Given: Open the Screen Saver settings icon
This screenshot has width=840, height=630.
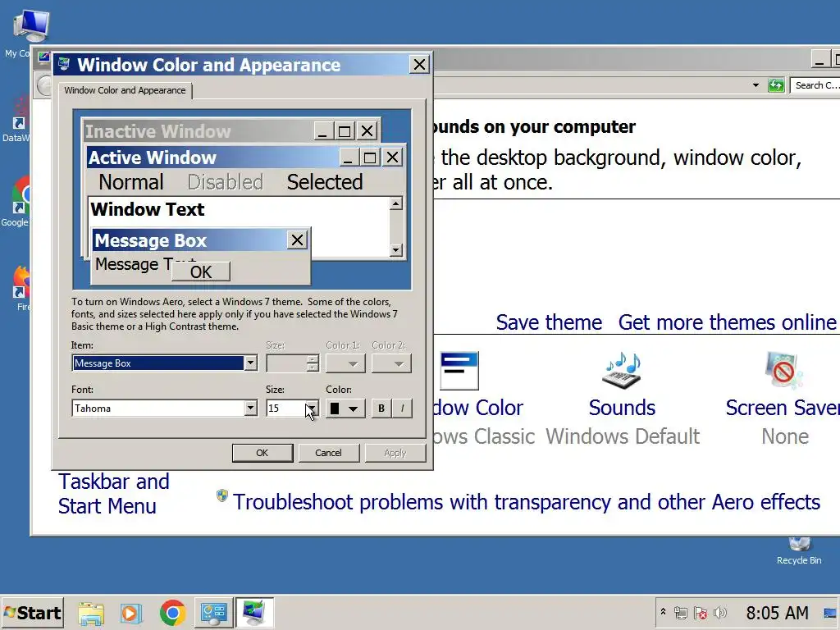Looking at the screenshot, I should (x=783, y=371).
